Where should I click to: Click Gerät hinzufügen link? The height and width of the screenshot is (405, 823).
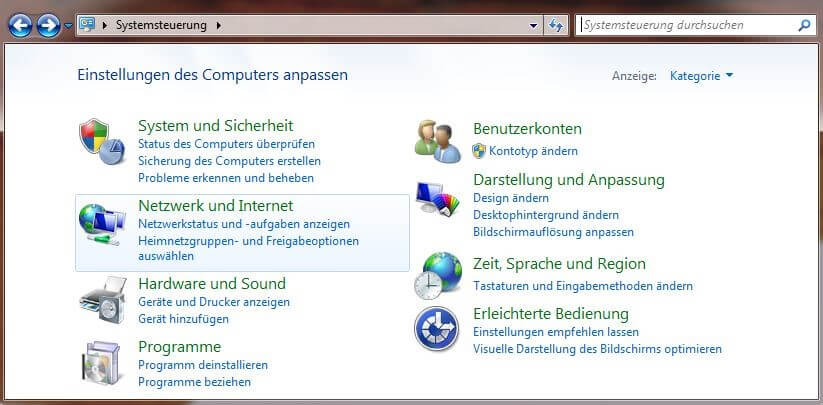tap(183, 319)
